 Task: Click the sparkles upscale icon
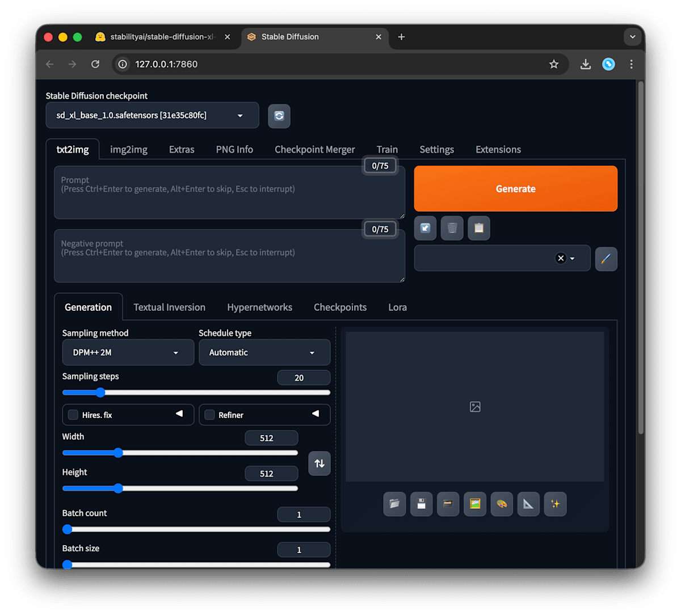tap(555, 504)
